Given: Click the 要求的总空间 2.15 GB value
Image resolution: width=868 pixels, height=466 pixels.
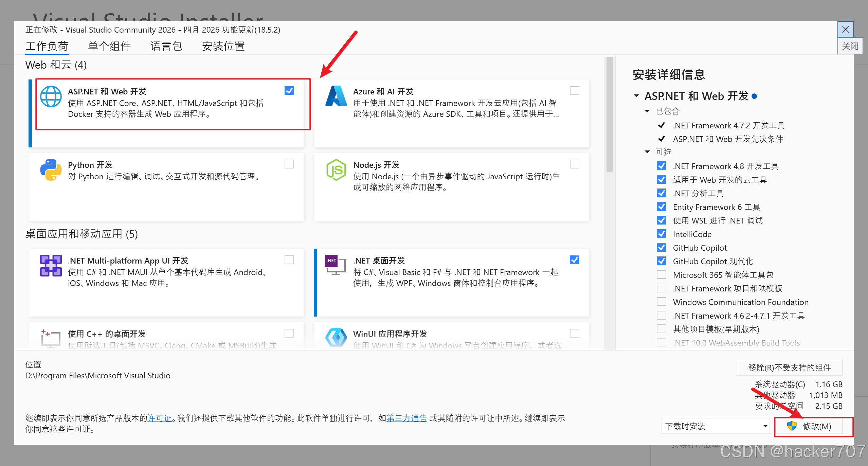Looking at the screenshot, I should tap(829, 406).
